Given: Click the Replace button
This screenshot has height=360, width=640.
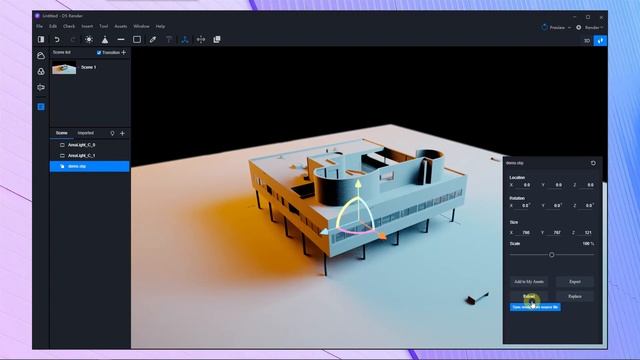Looking at the screenshot, I should 575,296.
